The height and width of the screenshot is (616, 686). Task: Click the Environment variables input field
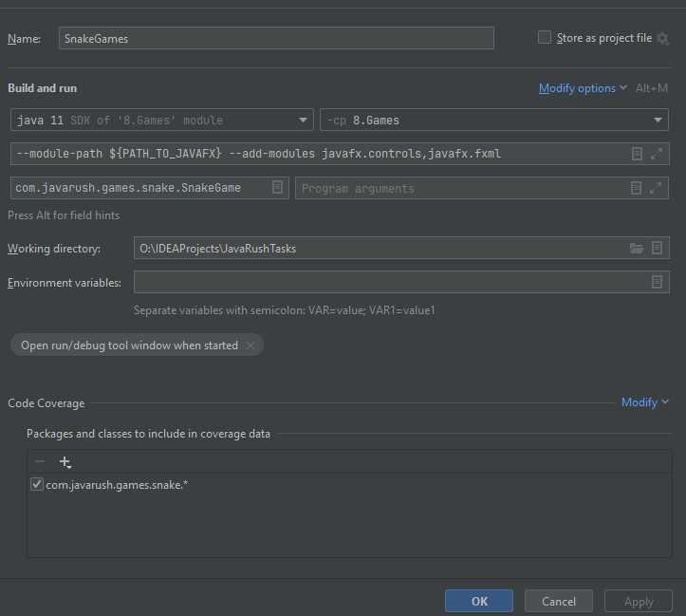click(x=389, y=282)
